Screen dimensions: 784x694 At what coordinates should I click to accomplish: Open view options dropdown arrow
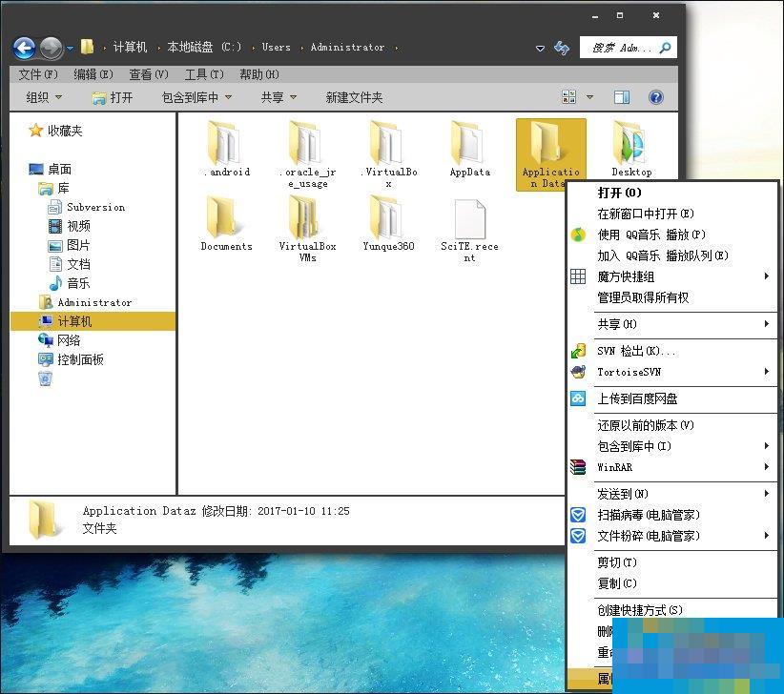[x=590, y=97]
